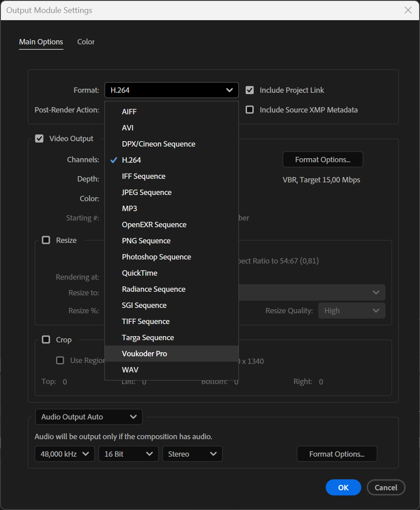Select the Main Options tab

[x=41, y=42]
